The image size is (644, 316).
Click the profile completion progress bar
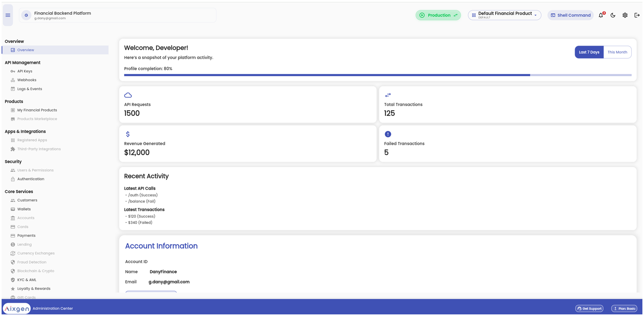tap(378, 75)
